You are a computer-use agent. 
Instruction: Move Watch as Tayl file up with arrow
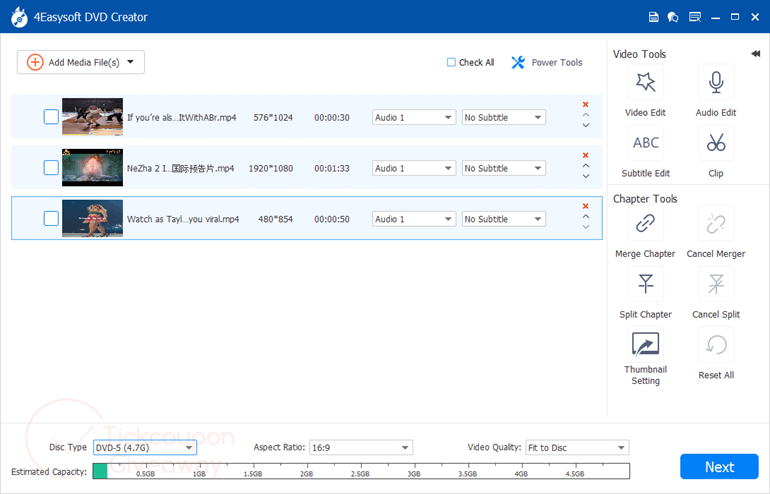586,217
